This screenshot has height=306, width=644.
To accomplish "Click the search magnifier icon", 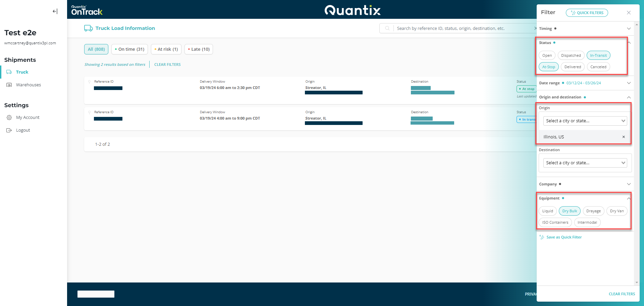I will coord(387,29).
